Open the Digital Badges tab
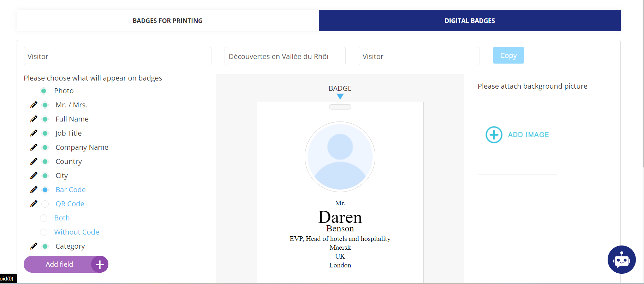The width and height of the screenshot is (644, 284). pyautogui.click(x=469, y=20)
